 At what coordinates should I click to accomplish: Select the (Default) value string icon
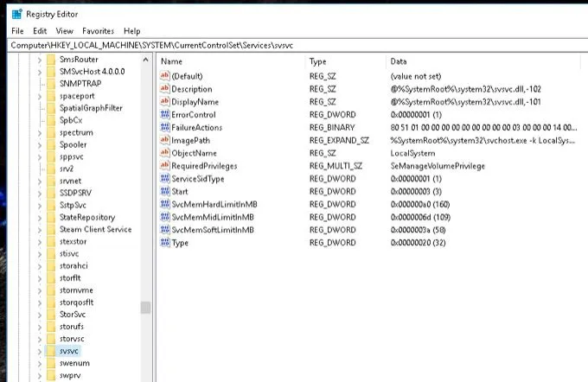click(164, 76)
